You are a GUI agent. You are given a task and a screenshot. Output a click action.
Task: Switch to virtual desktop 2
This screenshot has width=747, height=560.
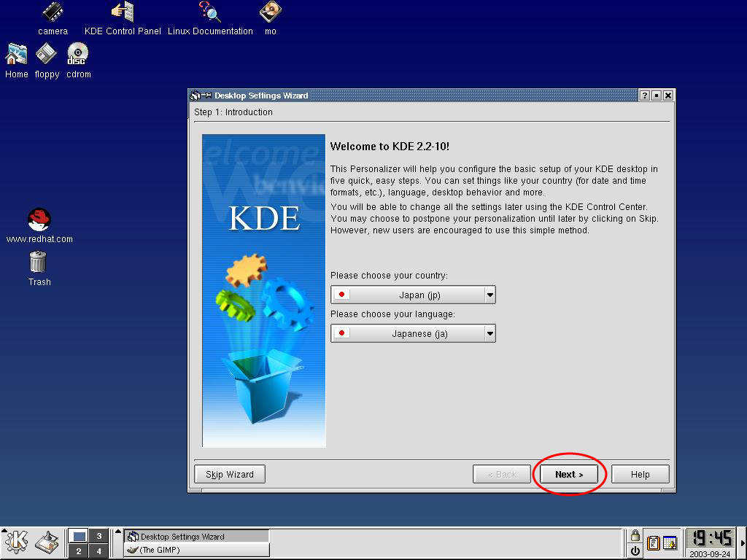point(79,551)
